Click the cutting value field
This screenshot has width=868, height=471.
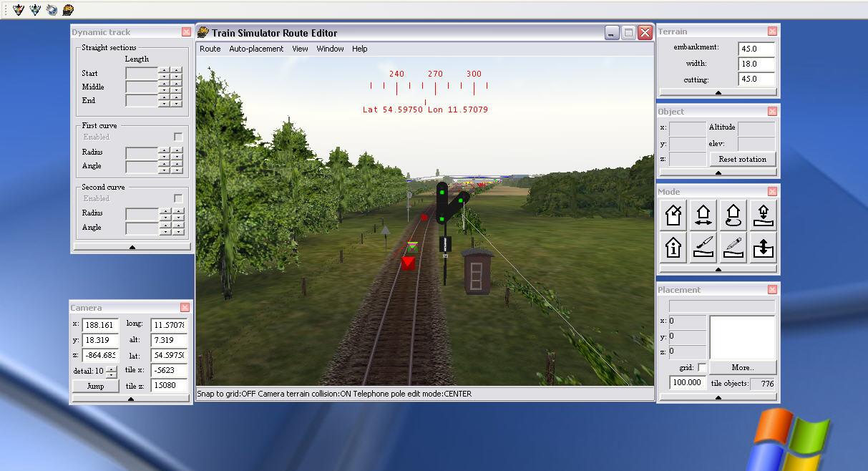pos(756,79)
